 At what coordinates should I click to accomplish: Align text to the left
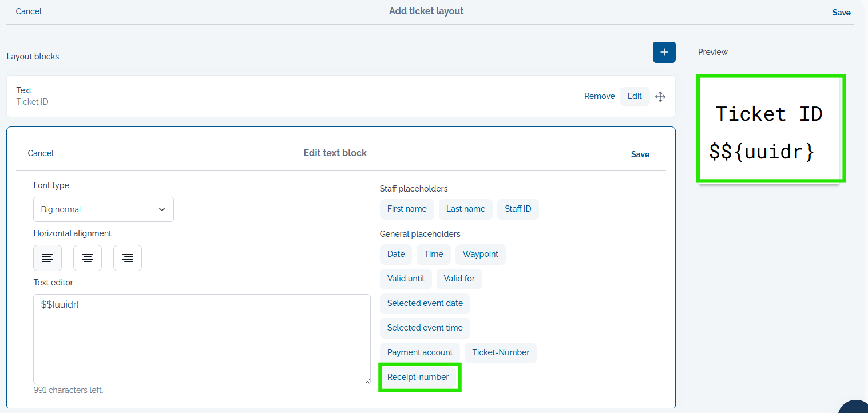pyautogui.click(x=47, y=258)
